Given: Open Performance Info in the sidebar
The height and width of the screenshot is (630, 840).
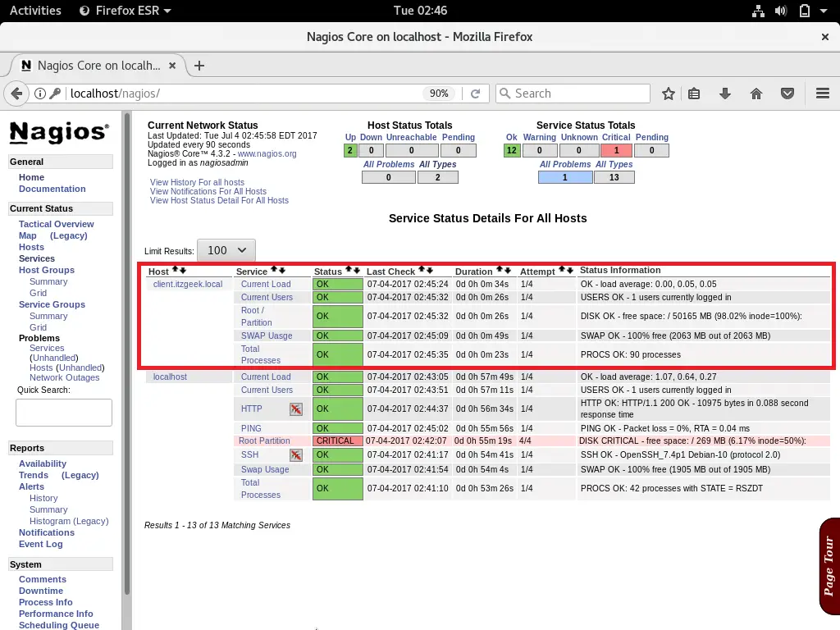Looking at the screenshot, I should click(x=56, y=614).
